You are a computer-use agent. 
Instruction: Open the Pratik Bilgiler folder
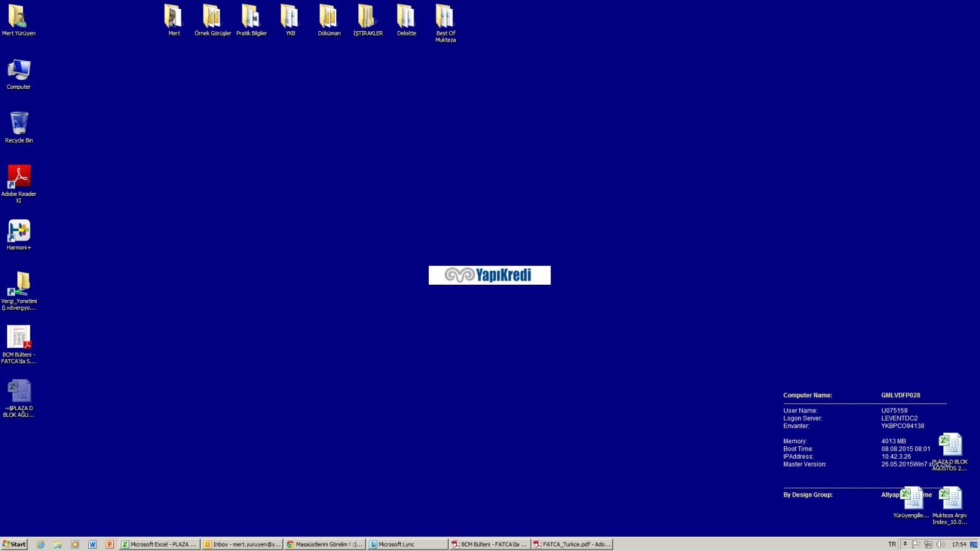[251, 20]
